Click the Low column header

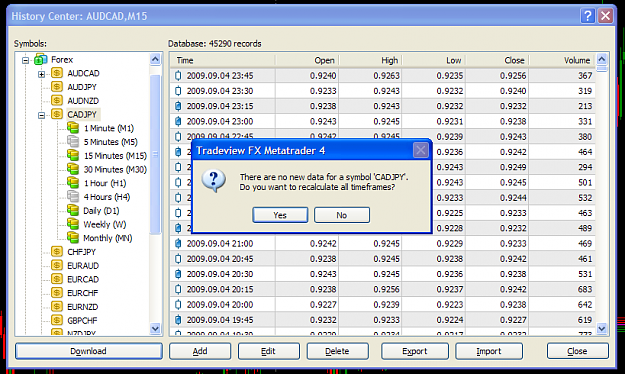(x=434, y=60)
